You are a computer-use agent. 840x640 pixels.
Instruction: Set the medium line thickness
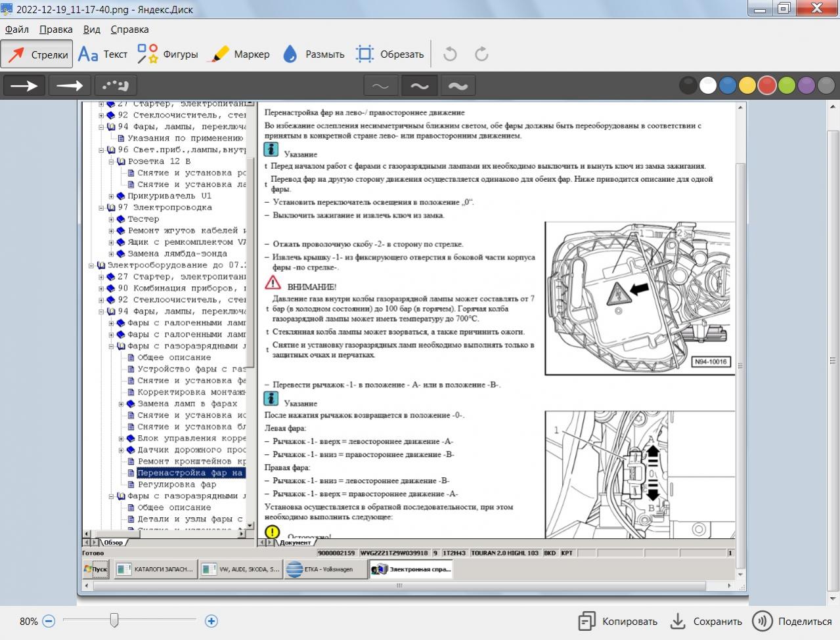(419, 86)
